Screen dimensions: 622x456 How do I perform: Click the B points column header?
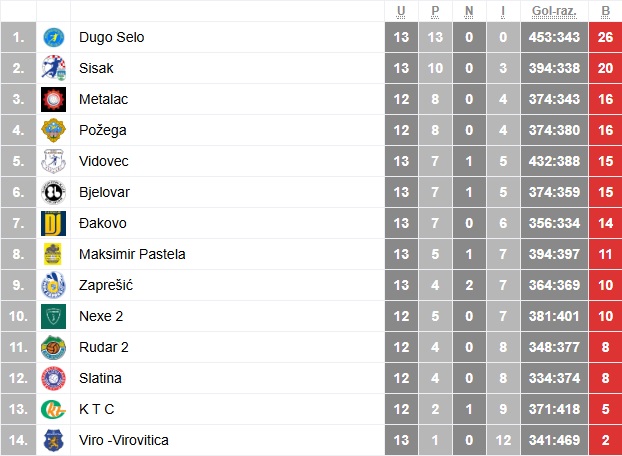605,11
